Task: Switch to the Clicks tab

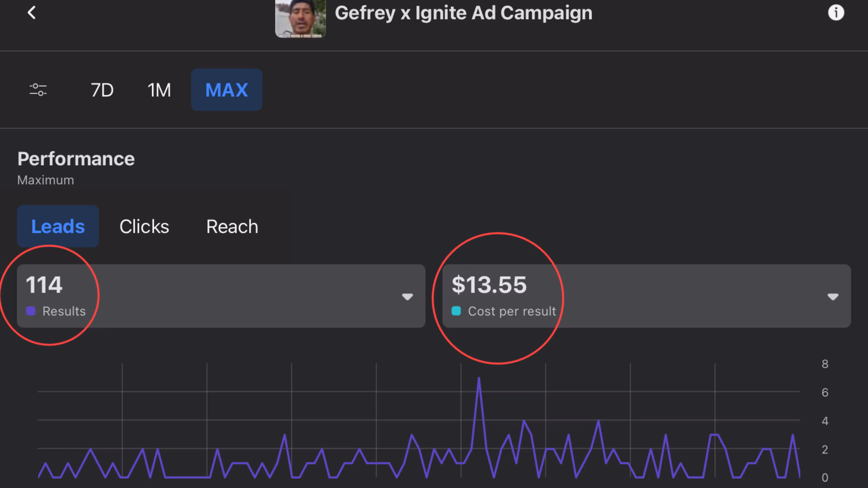Action: pyautogui.click(x=144, y=226)
